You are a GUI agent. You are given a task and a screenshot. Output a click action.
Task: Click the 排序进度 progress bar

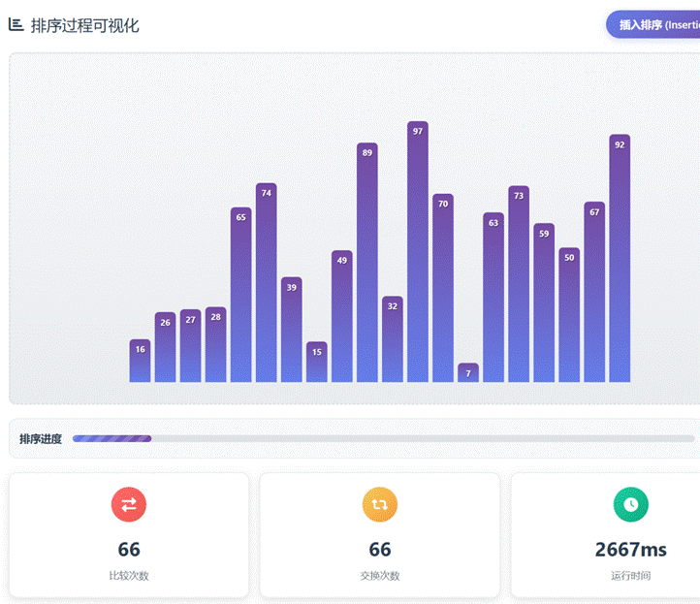pyautogui.click(x=383, y=438)
